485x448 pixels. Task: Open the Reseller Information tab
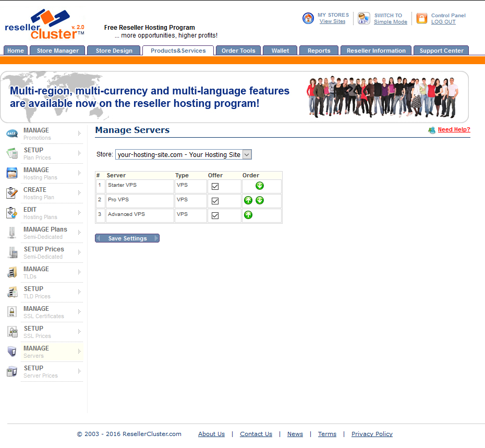(376, 51)
